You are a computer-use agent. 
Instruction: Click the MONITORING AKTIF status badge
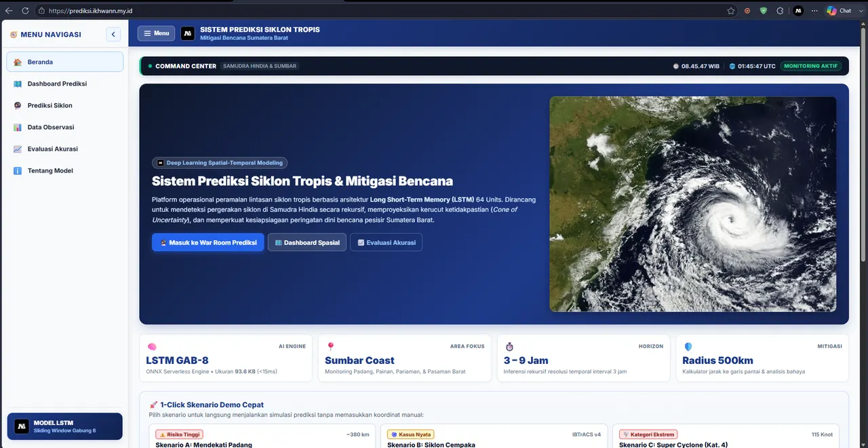(x=811, y=66)
